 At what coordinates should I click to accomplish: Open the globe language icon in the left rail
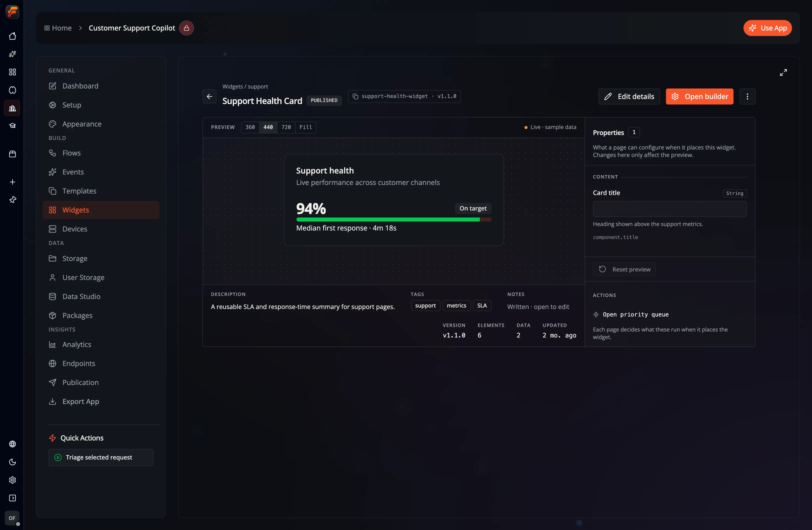pyautogui.click(x=12, y=444)
